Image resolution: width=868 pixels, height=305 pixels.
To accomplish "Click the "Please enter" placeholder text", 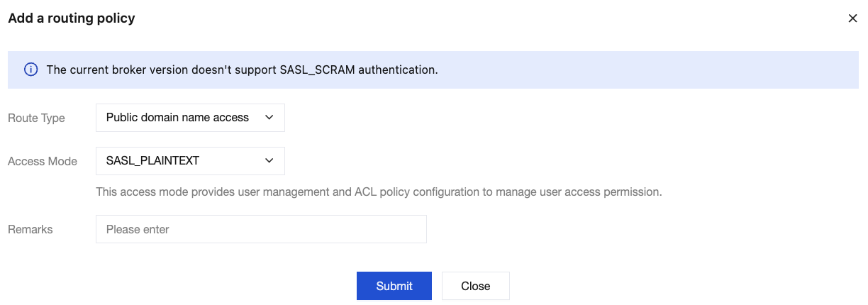I will coord(138,229).
